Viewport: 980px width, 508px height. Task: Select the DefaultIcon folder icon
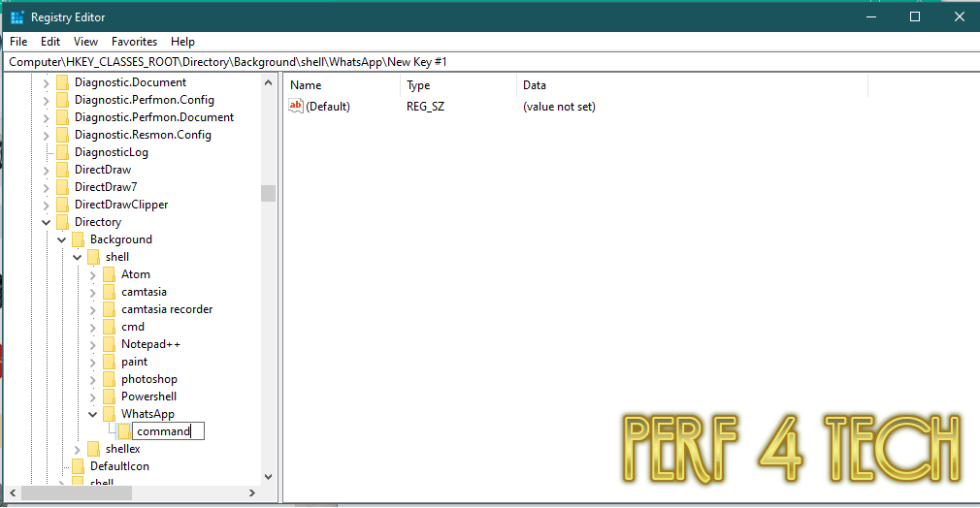tap(78, 466)
